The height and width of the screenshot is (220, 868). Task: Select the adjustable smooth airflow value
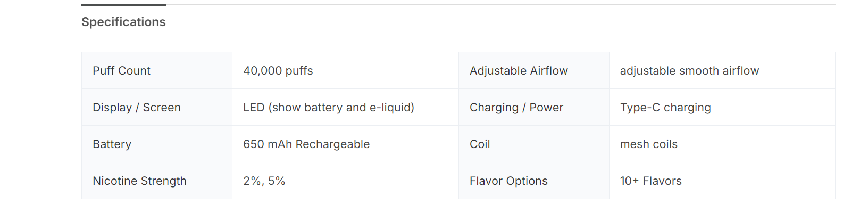(x=689, y=71)
